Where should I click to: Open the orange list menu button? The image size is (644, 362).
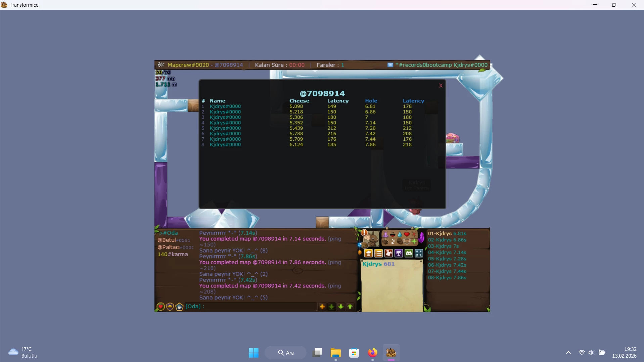pos(378,253)
